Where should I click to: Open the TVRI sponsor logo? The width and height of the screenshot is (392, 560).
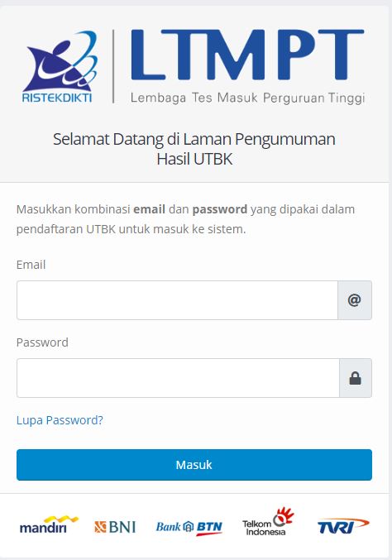click(343, 526)
